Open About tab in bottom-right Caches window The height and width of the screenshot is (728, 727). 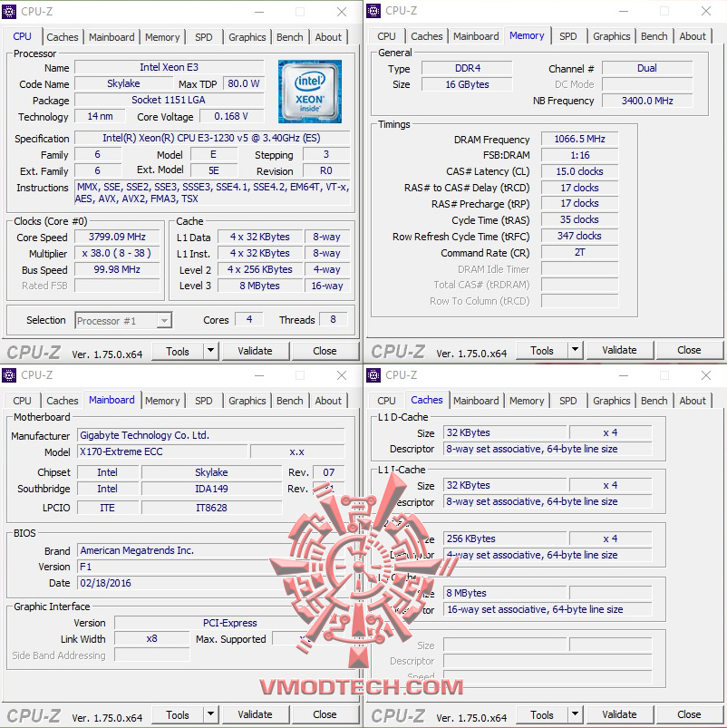point(693,401)
